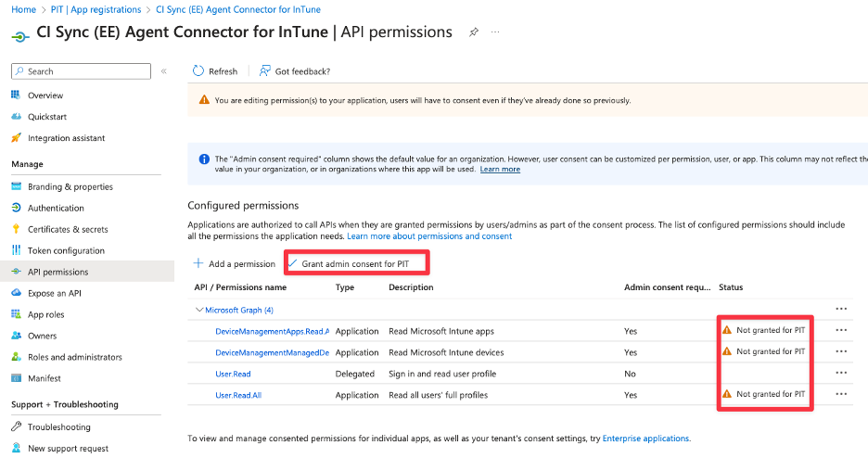This screenshot has width=868, height=458.
Task: Open Token configuration in the sidebar
Action: 66,250
